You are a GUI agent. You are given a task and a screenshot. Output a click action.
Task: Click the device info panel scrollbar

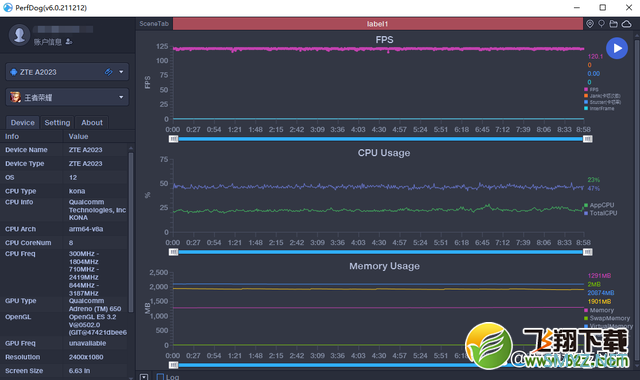coord(131,232)
